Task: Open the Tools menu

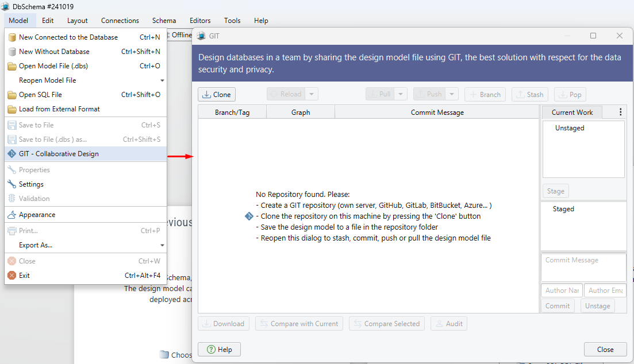Action: click(x=232, y=21)
